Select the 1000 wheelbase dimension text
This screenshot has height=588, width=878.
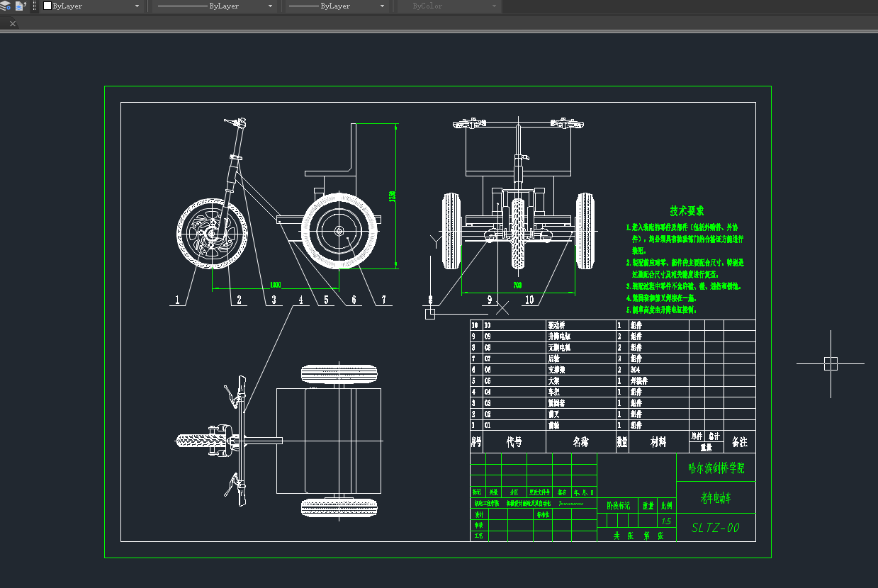click(x=275, y=285)
